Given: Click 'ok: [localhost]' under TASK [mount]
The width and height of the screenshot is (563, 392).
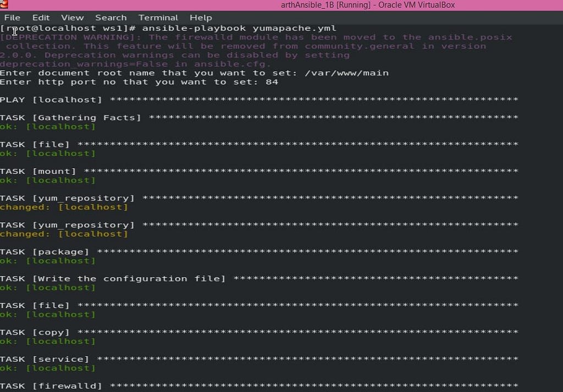Looking at the screenshot, I should click(x=48, y=180).
